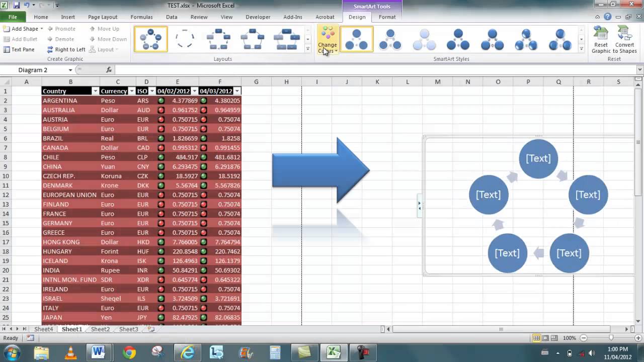
Task: Click the Insert Function fx icon
Action: click(109, 70)
